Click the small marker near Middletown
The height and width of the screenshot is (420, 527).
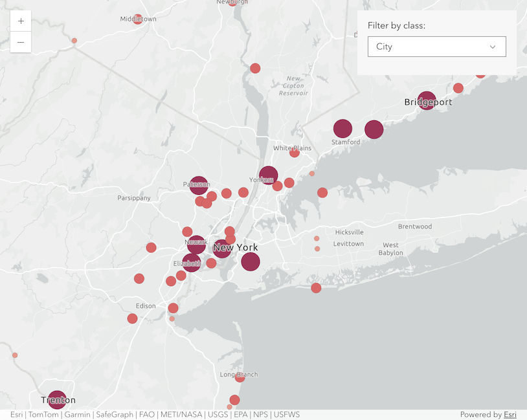137,18
